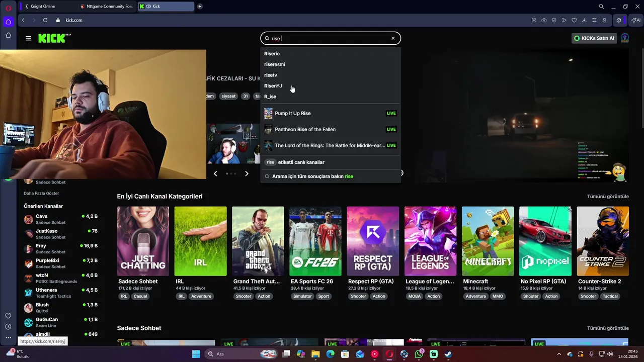Open Windows Start button
This screenshot has width=644, height=362.
click(x=196, y=354)
